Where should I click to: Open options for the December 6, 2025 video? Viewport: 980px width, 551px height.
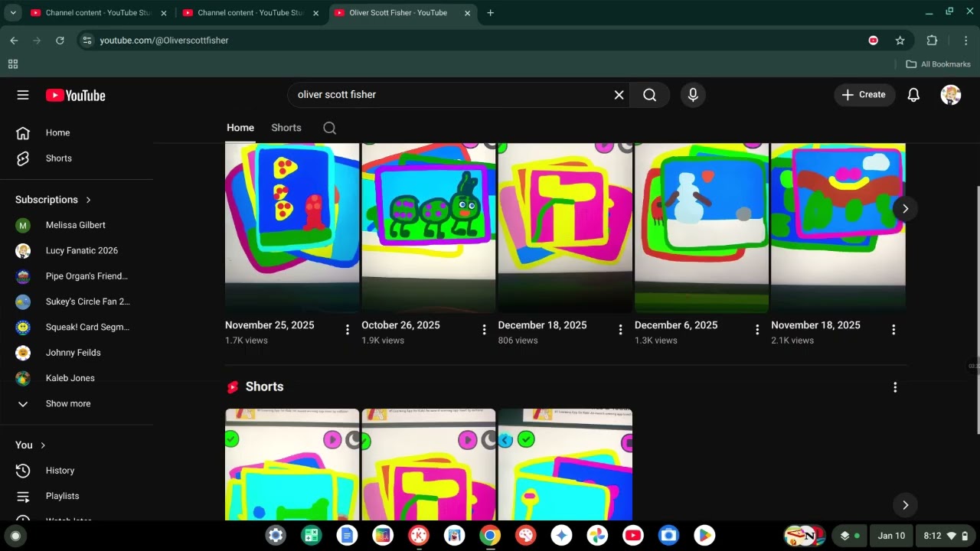pos(757,330)
